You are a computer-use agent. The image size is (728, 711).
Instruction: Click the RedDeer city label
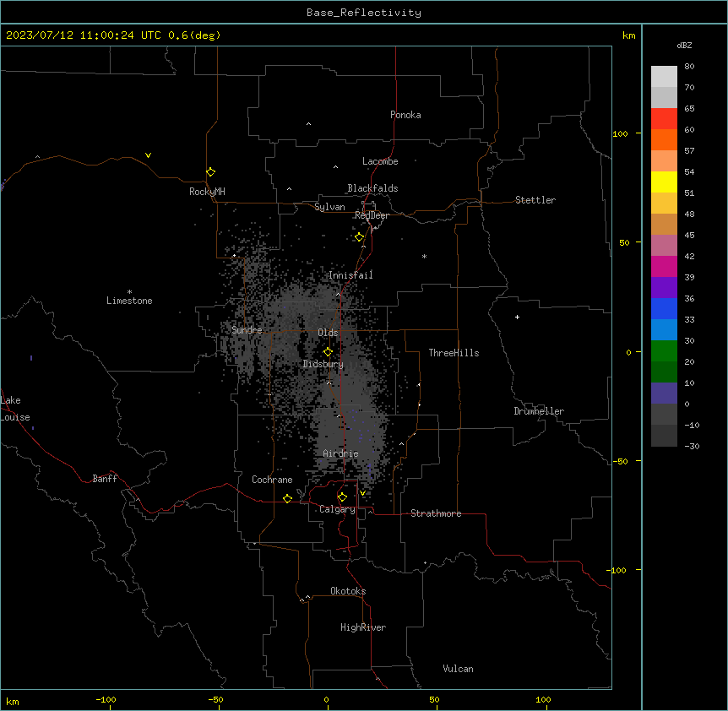pyautogui.click(x=372, y=215)
